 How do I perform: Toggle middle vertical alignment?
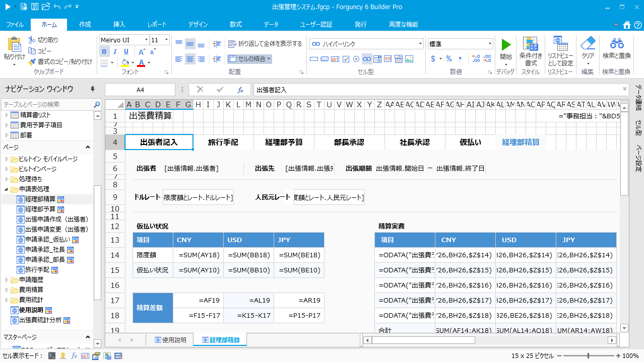coord(190,44)
